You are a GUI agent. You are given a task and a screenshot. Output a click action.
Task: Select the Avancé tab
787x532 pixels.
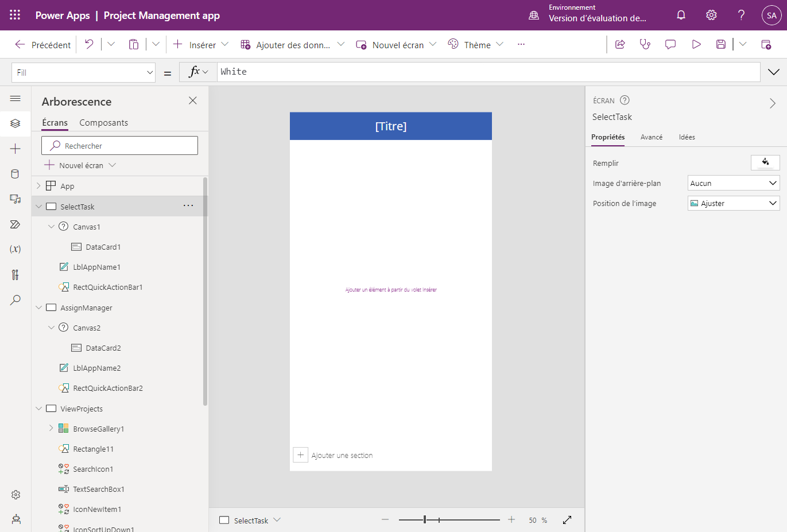[x=652, y=137]
